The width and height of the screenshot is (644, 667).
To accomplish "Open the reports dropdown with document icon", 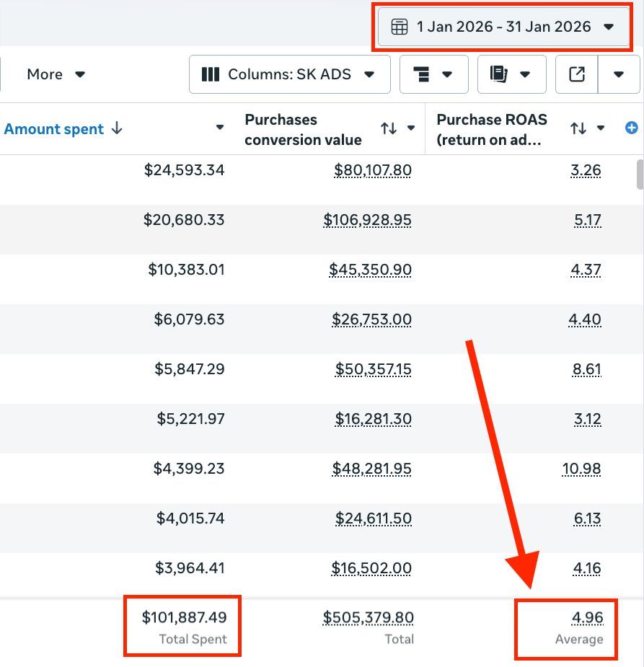I will (x=512, y=74).
